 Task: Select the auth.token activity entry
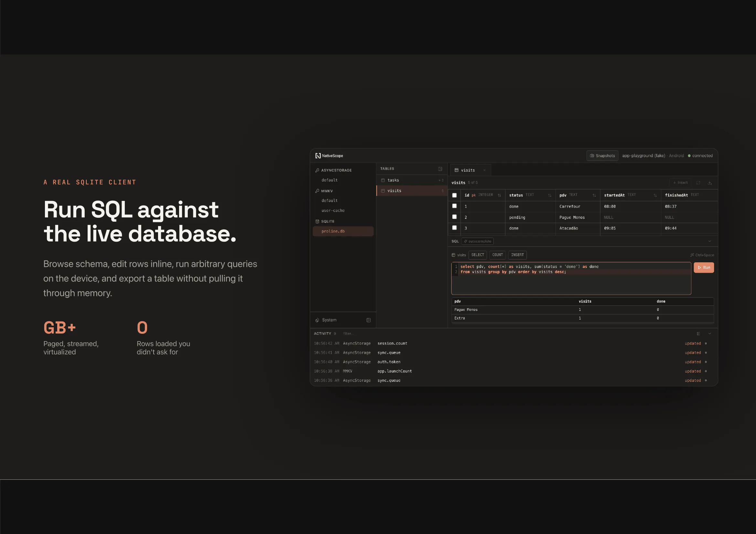514,362
